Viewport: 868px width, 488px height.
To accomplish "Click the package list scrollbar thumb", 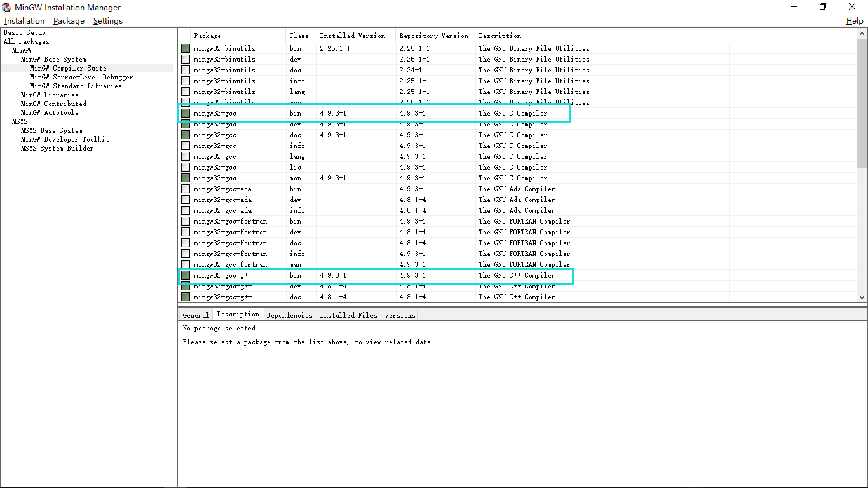I will pos(862,103).
